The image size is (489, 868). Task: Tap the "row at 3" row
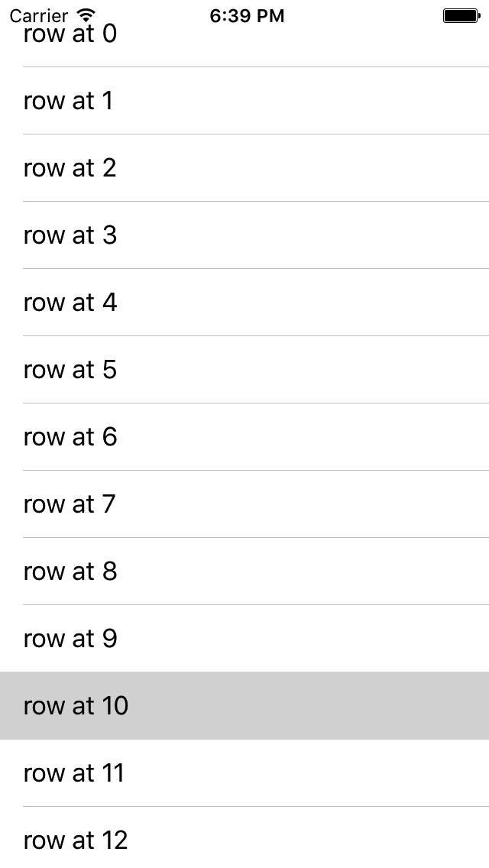tap(244, 235)
